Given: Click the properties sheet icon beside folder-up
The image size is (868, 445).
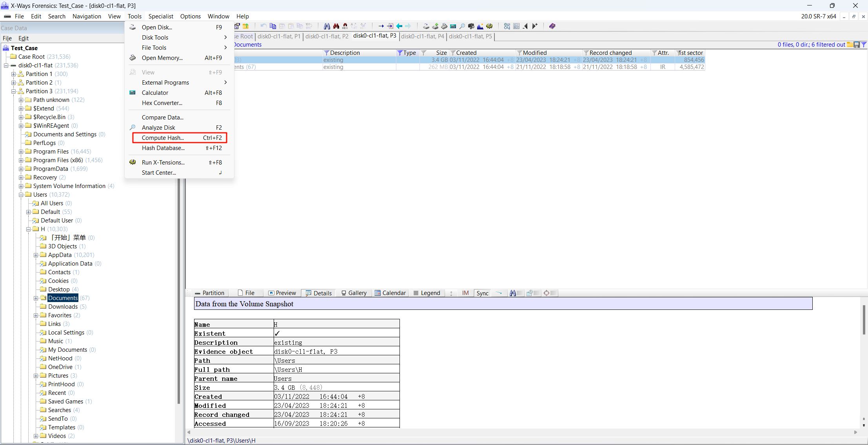Looking at the screenshot, I should (237, 26).
